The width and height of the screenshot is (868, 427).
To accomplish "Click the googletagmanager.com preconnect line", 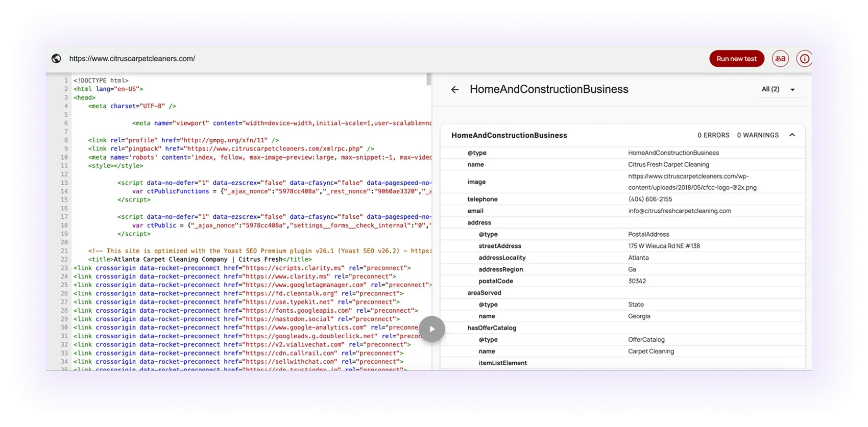I will (x=252, y=285).
